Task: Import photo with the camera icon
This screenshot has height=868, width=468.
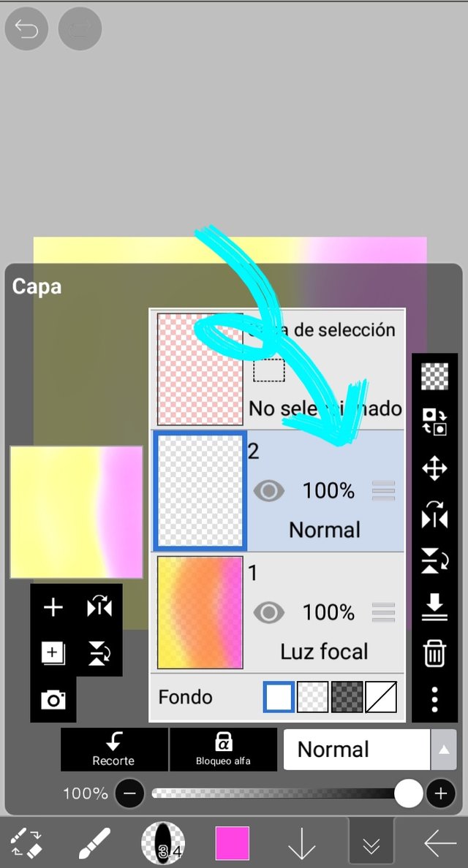Action: click(x=53, y=700)
